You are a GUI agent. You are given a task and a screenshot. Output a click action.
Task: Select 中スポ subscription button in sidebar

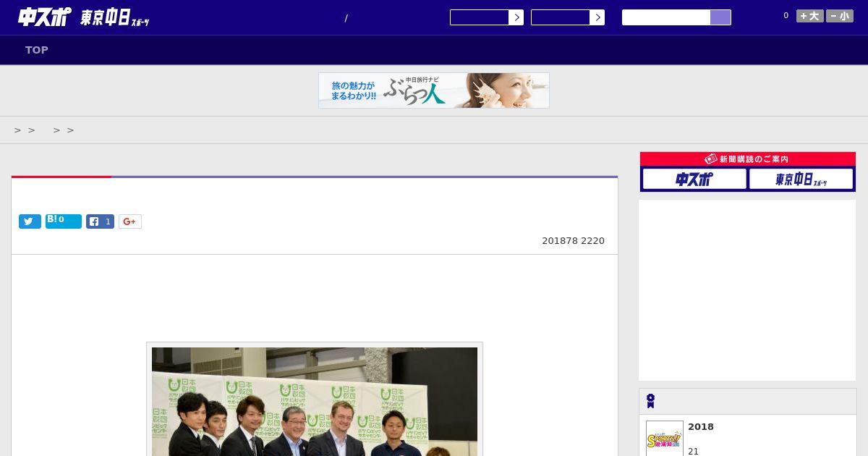click(694, 179)
